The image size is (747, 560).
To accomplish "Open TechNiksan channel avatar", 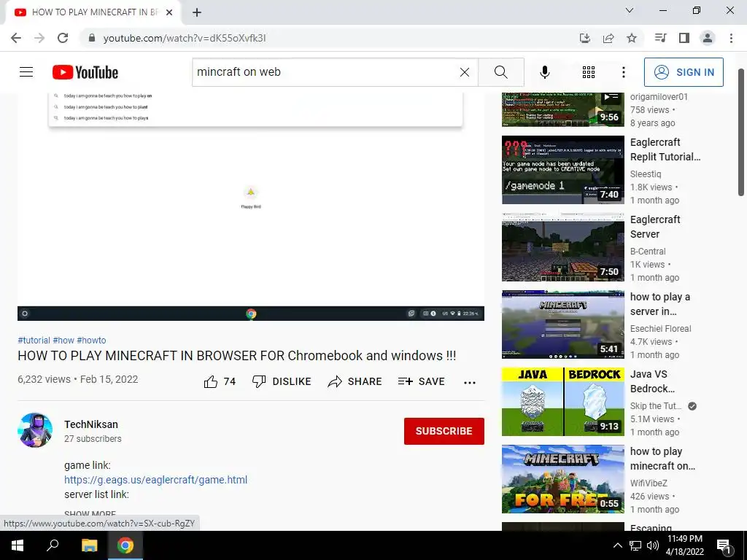I will [35, 430].
